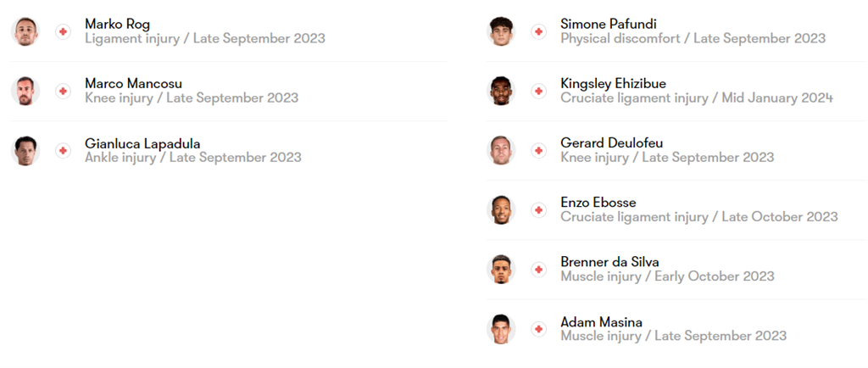The image size is (868, 368).
Task: Select the Enzo Ebosse name link
Action: [x=598, y=203]
